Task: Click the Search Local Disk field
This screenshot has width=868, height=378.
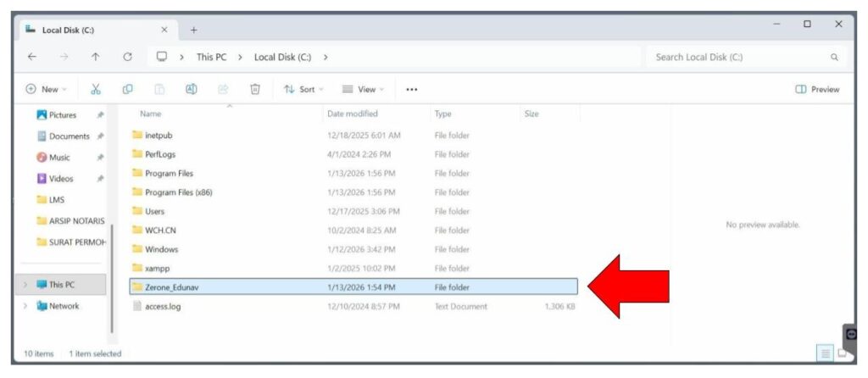Action: tap(737, 57)
